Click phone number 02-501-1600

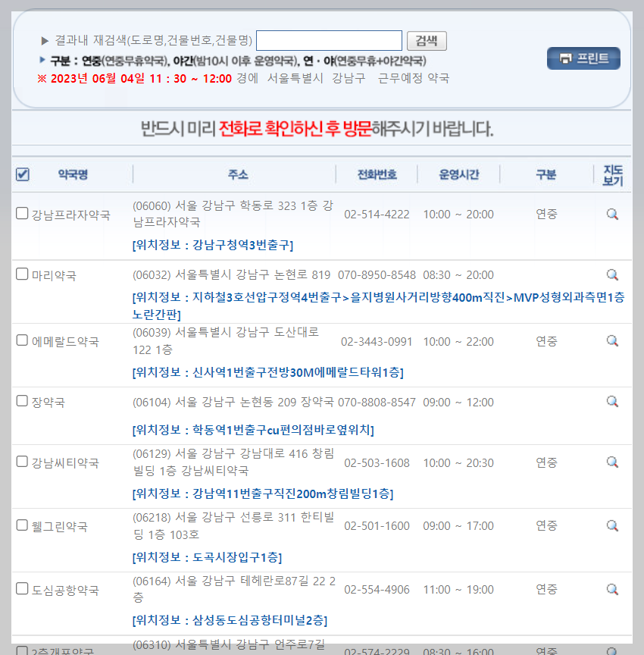pos(377,526)
